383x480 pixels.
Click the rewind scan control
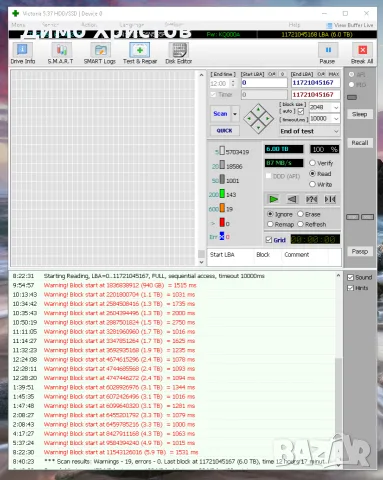tap(292, 199)
